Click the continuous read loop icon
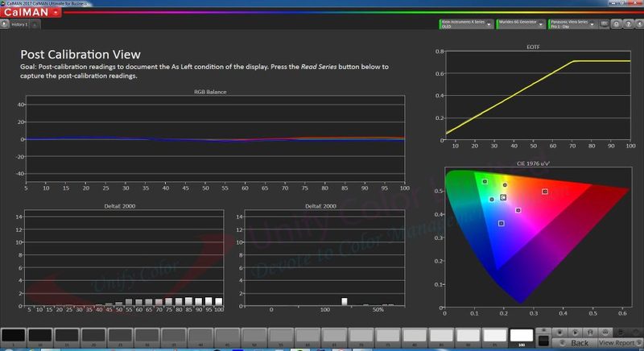Screen dimensions: 644x351 [605, 332]
